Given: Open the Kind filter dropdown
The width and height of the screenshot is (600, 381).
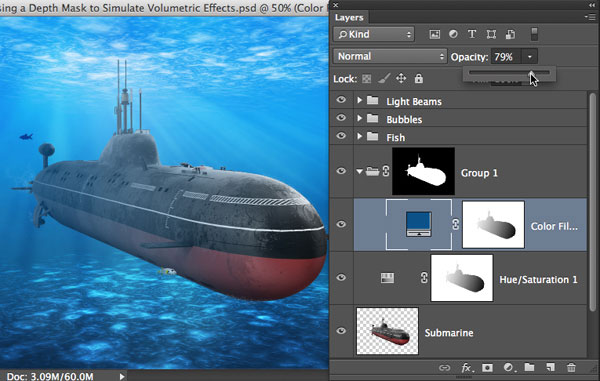Looking at the screenshot, I should [374, 34].
